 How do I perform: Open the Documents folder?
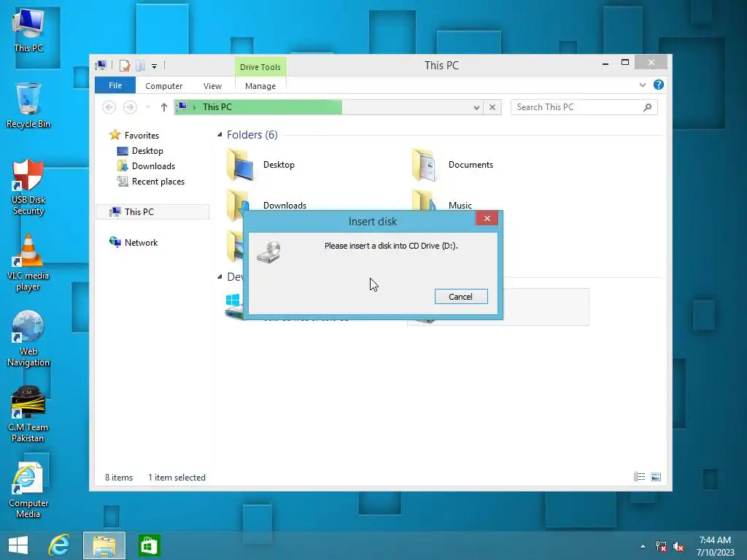click(452, 165)
